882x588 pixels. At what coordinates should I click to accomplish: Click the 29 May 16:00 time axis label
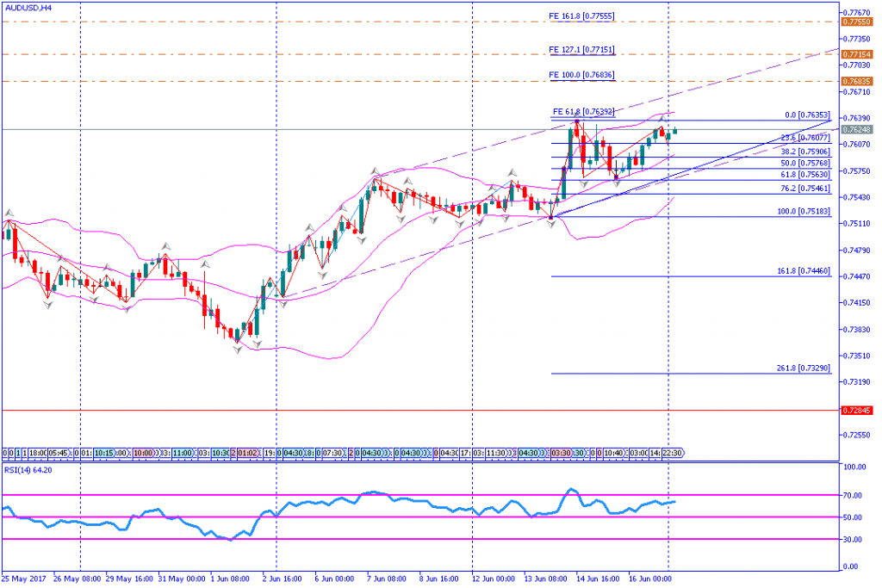pyautogui.click(x=129, y=579)
